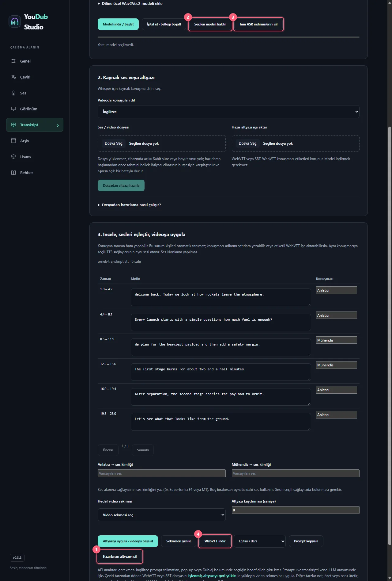Click the 'Mühendis → ses kimliği' input field

(296, 473)
